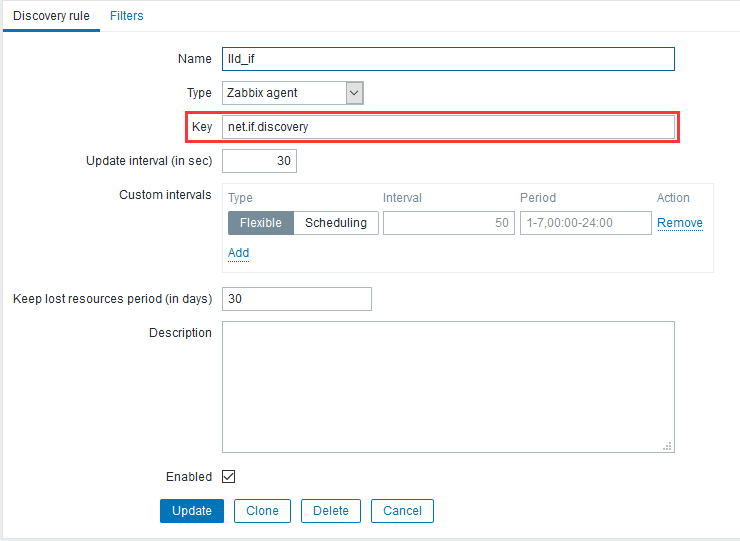This screenshot has height=541, width=740.
Task: Click the Name input field
Action: [x=448, y=59]
